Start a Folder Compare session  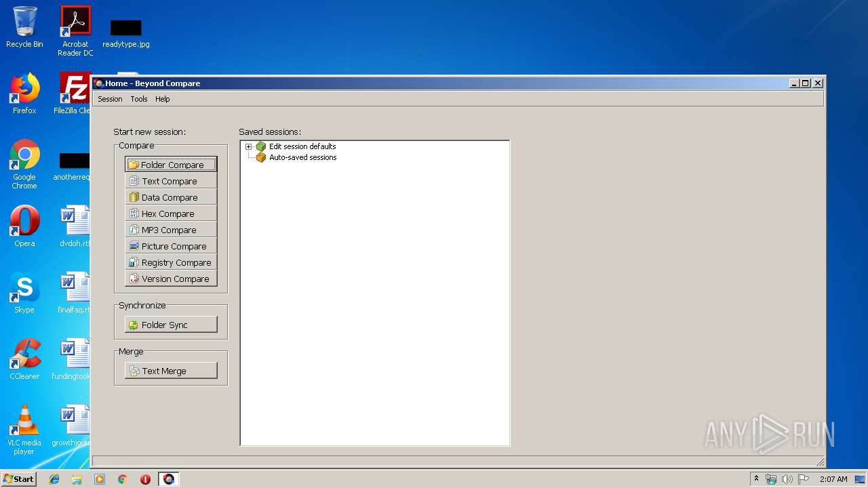[171, 165]
